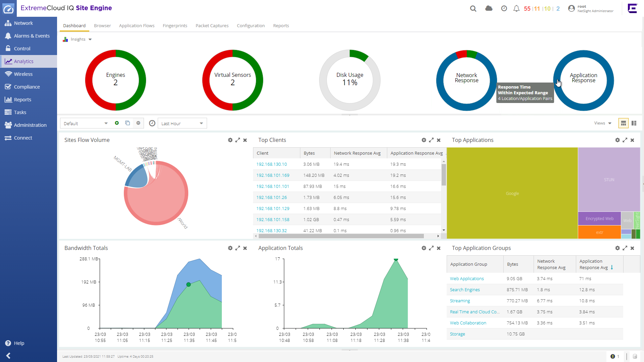Click the Google treemap tile
The width and height of the screenshot is (644, 362).
coord(512,193)
